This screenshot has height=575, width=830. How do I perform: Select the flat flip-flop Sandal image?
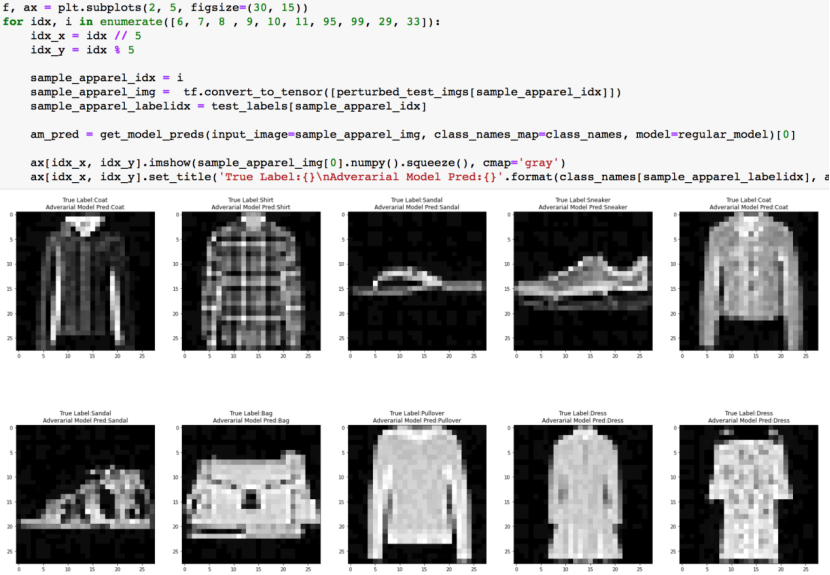417,281
